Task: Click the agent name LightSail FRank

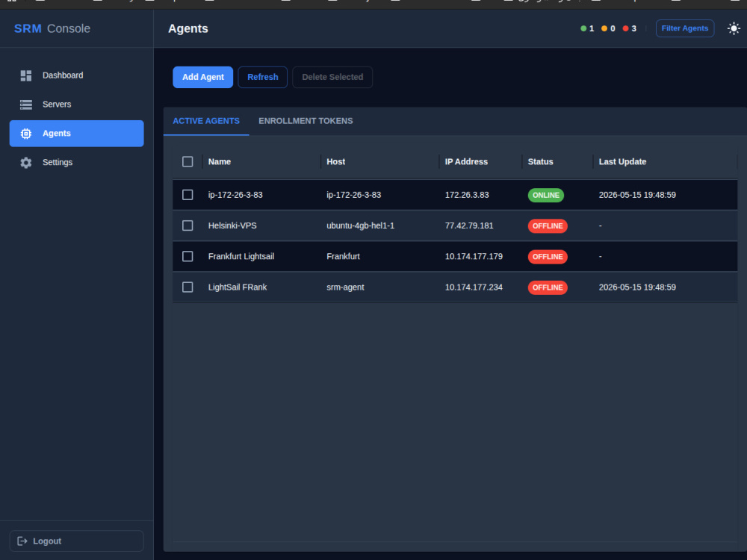Action: click(238, 287)
